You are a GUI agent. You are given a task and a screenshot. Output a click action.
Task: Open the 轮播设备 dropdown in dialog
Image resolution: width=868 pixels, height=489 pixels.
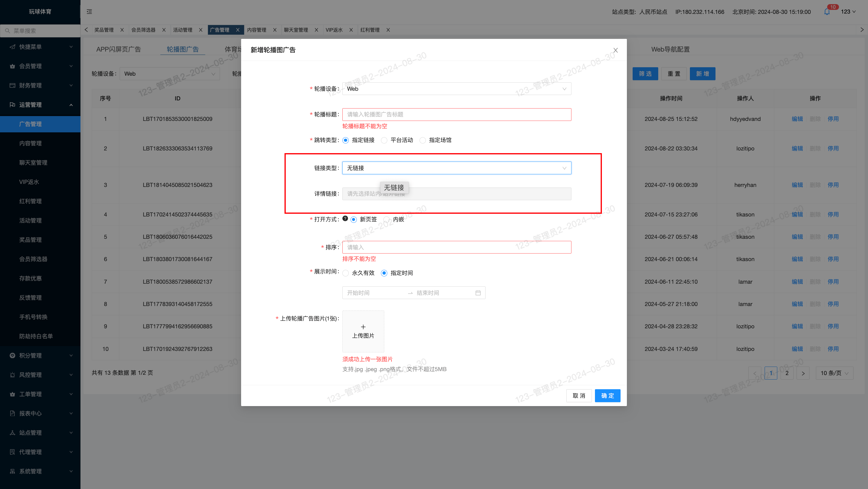[x=457, y=89]
